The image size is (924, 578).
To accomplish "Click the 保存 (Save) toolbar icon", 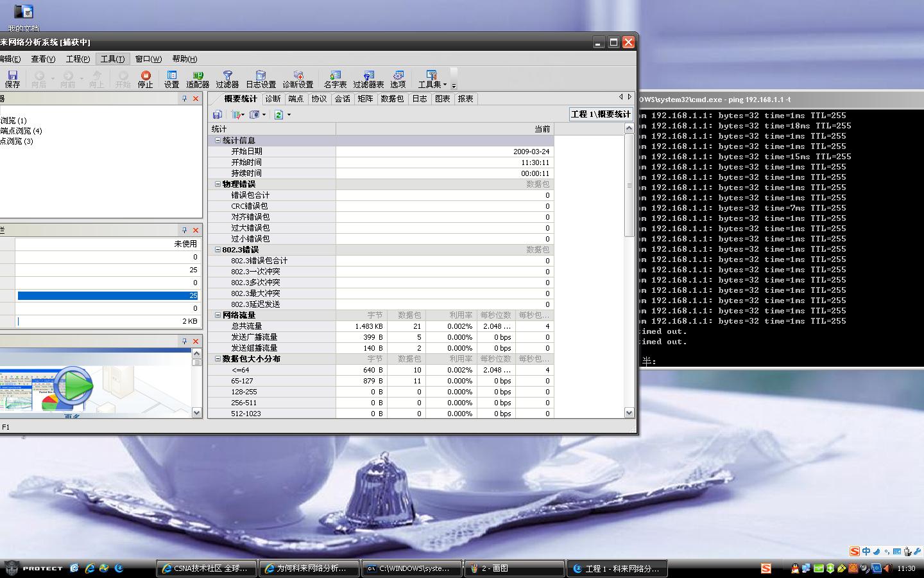I will coord(12,79).
